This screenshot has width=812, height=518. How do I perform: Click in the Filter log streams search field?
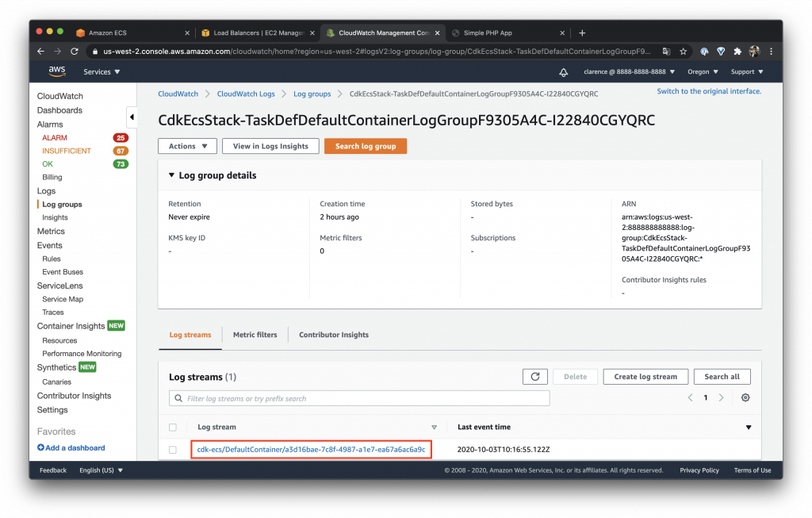click(359, 398)
